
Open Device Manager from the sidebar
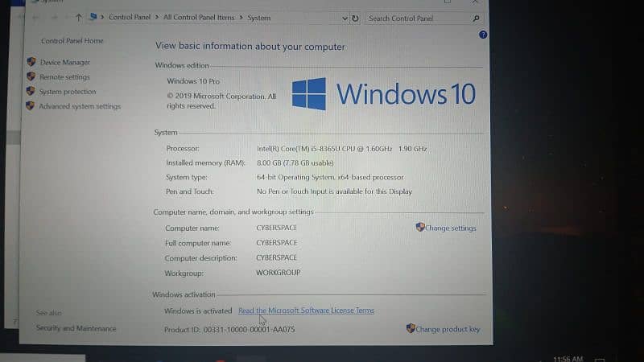pos(65,63)
